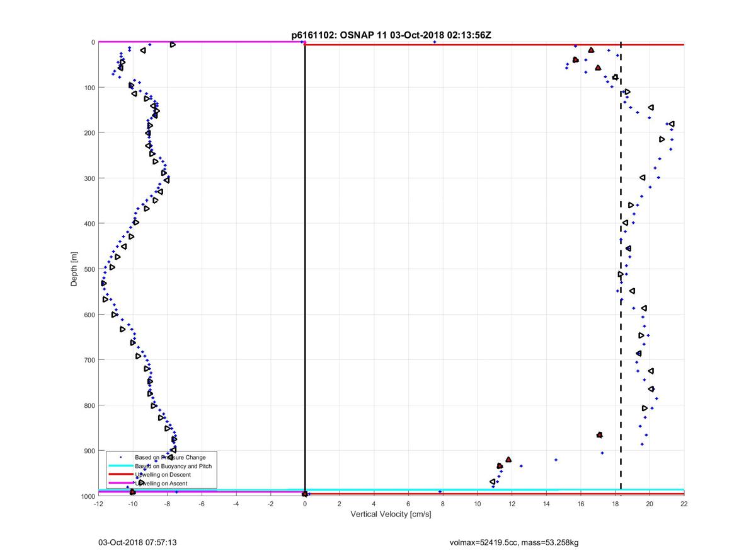Click the depth tick label 700

(89, 360)
